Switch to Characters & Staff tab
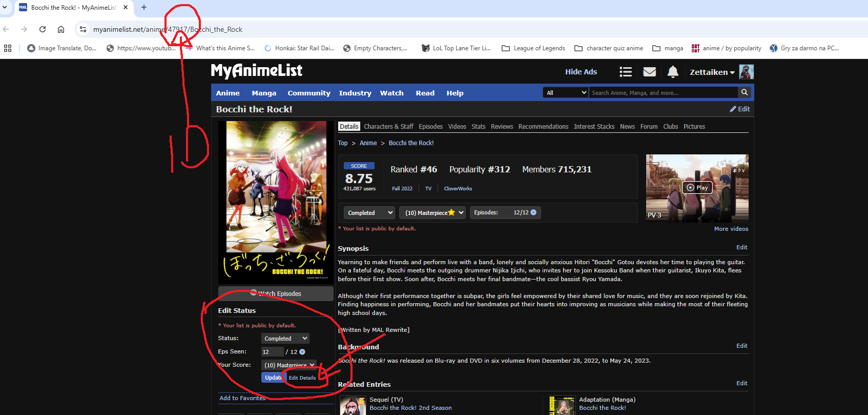 388,127
